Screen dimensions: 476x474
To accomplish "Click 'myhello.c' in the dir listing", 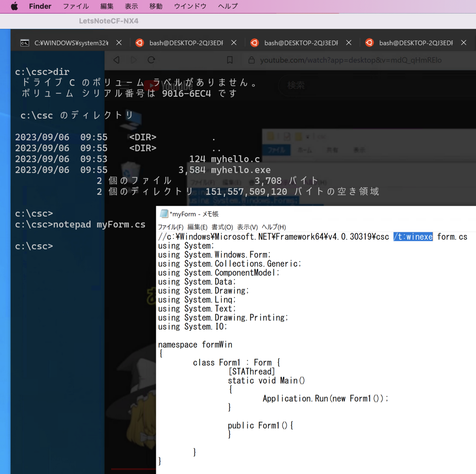I will point(235,159).
